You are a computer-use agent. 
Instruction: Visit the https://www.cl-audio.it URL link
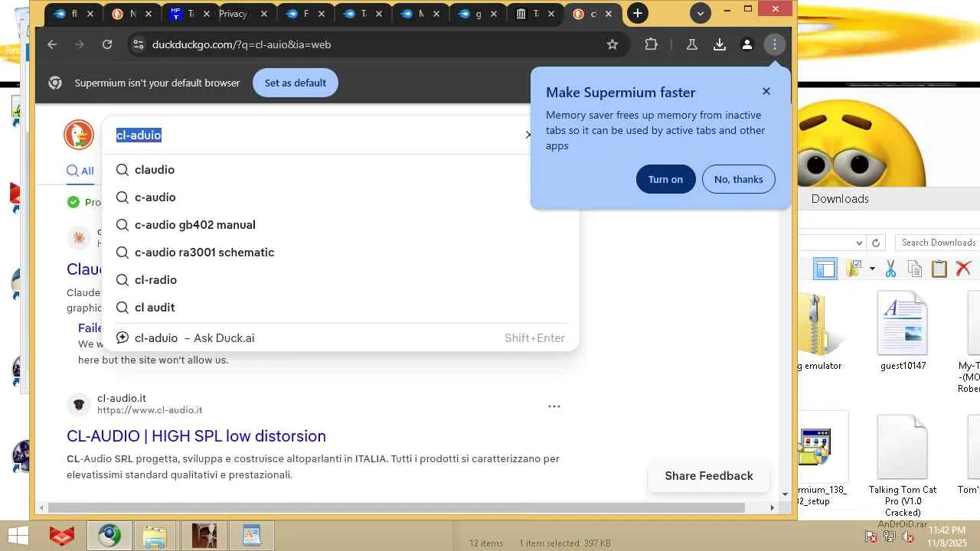coord(150,410)
